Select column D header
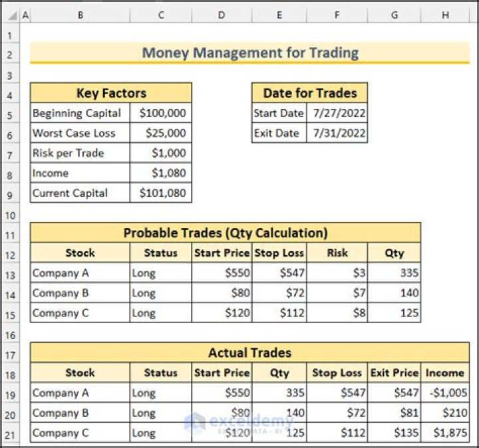479x448 pixels. click(x=222, y=15)
